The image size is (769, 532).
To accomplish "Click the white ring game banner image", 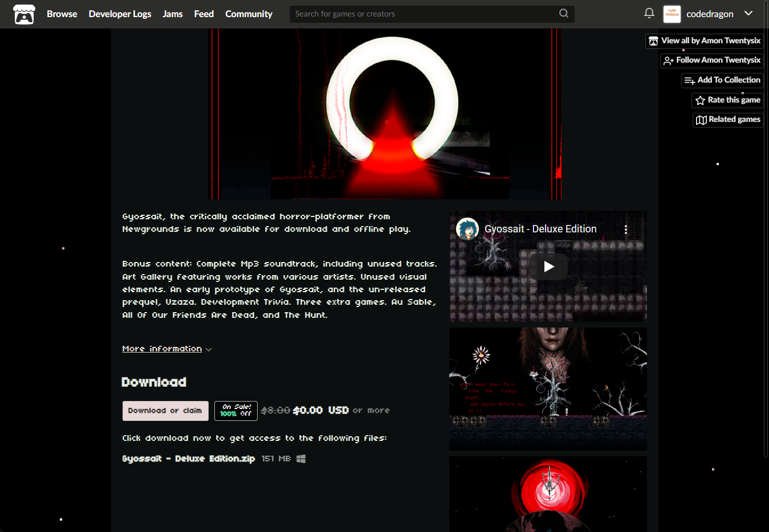I will click(x=386, y=114).
